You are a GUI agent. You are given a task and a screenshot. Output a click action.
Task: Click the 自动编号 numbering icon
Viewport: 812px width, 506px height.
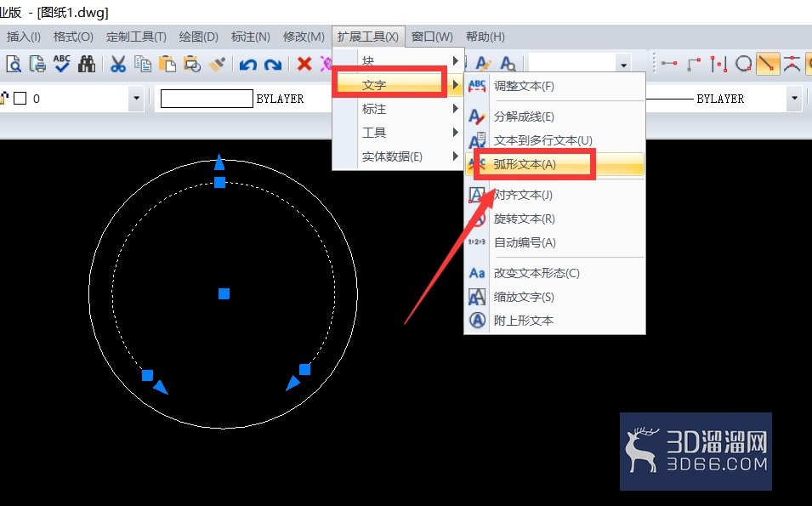(477, 242)
